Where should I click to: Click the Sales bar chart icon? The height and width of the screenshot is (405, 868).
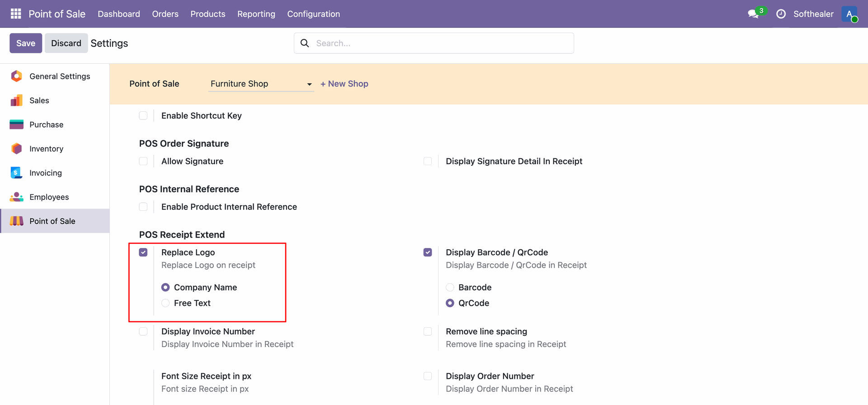point(17,100)
